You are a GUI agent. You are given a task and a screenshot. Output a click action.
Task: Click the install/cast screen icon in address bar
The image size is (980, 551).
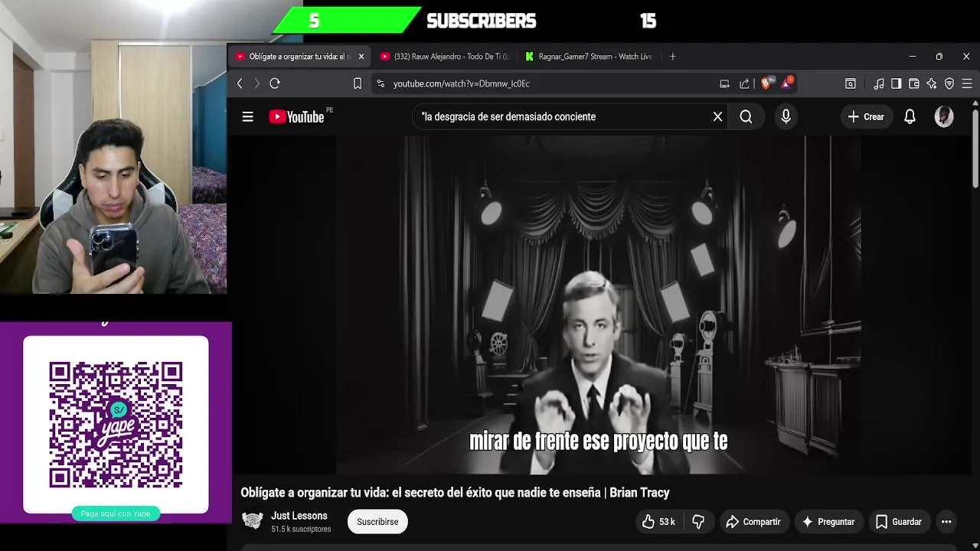tap(724, 83)
